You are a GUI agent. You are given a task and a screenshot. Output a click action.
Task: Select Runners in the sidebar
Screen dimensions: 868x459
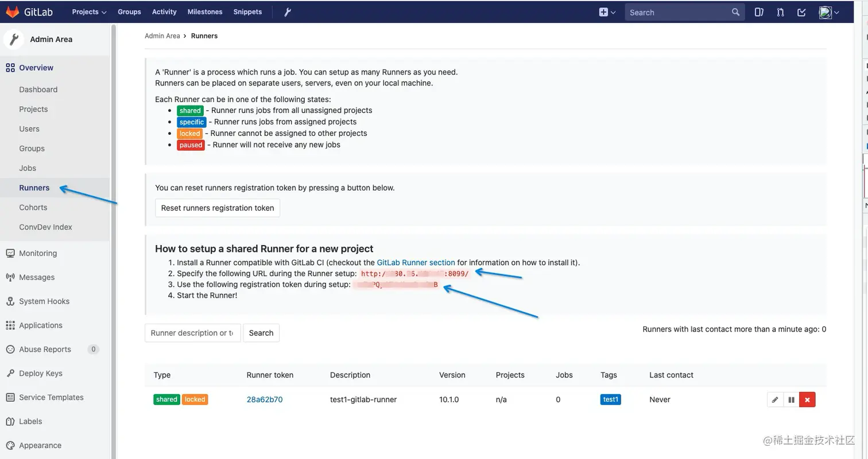point(34,188)
